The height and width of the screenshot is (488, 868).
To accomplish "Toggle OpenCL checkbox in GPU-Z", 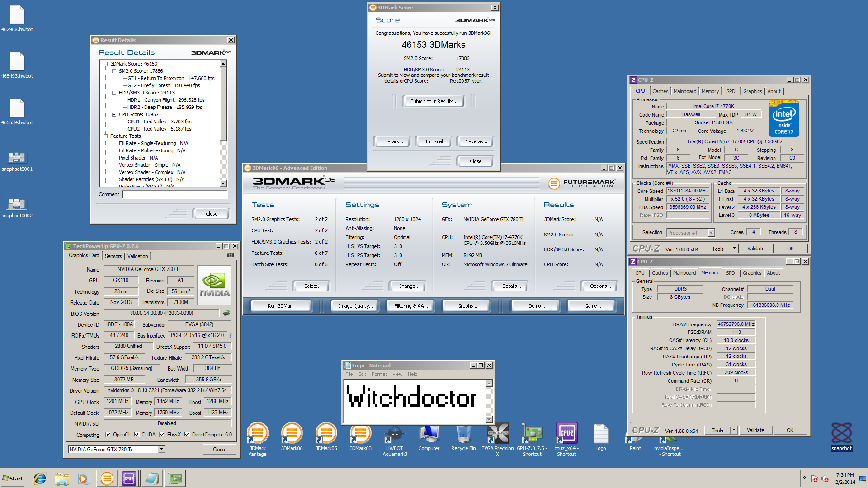I will click(108, 435).
